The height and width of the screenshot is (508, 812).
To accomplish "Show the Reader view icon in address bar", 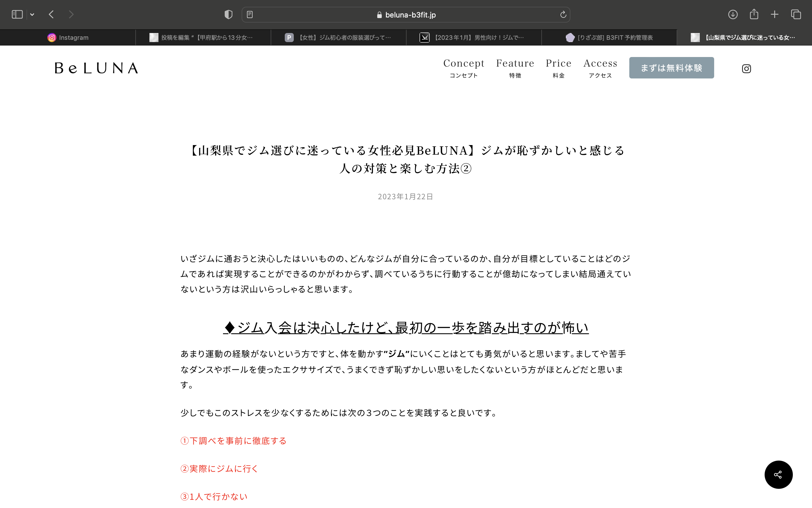I will pyautogui.click(x=250, y=14).
